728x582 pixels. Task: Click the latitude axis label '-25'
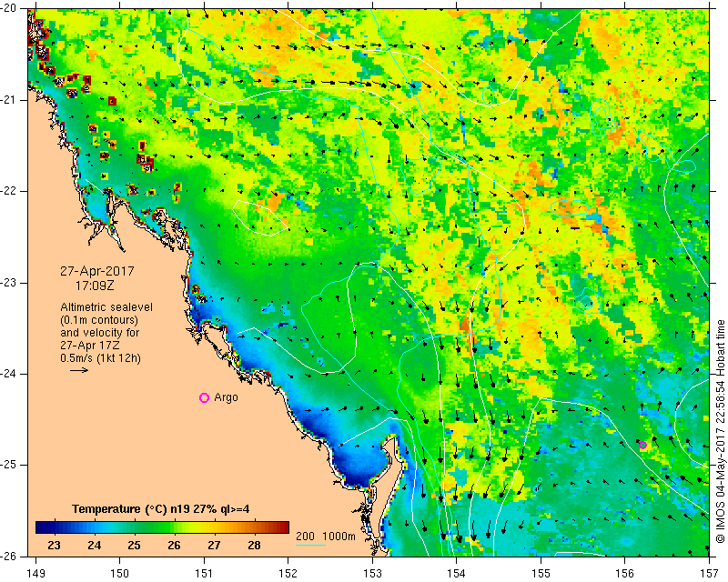tap(10, 465)
